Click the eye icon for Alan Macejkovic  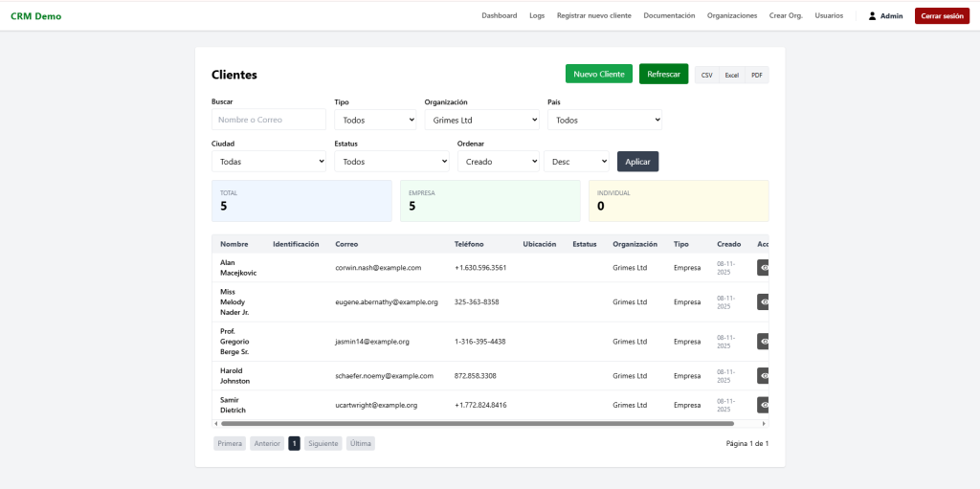pos(764,268)
